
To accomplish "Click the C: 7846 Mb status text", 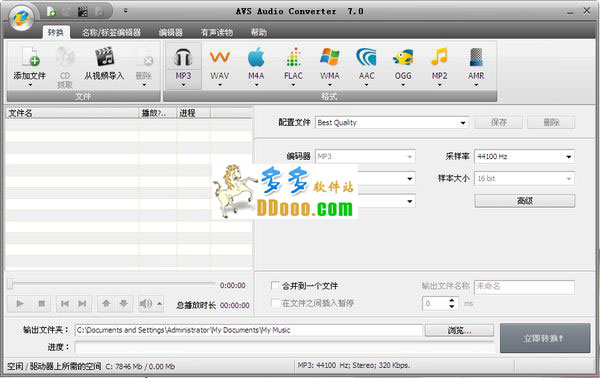I will (x=140, y=367).
